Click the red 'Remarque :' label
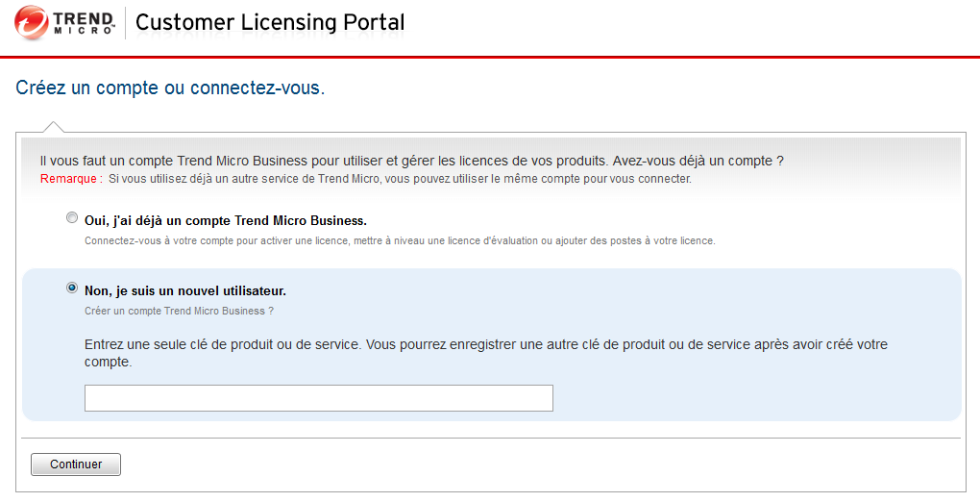 pos(71,179)
